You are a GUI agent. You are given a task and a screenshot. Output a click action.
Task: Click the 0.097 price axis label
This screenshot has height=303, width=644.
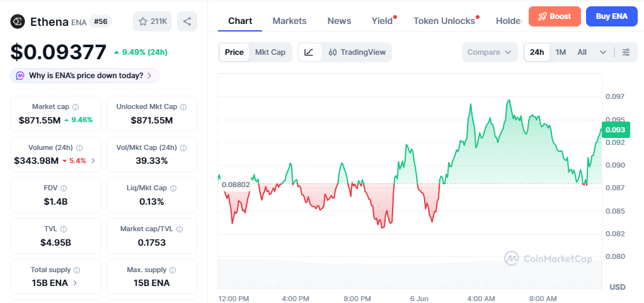coord(615,96)
